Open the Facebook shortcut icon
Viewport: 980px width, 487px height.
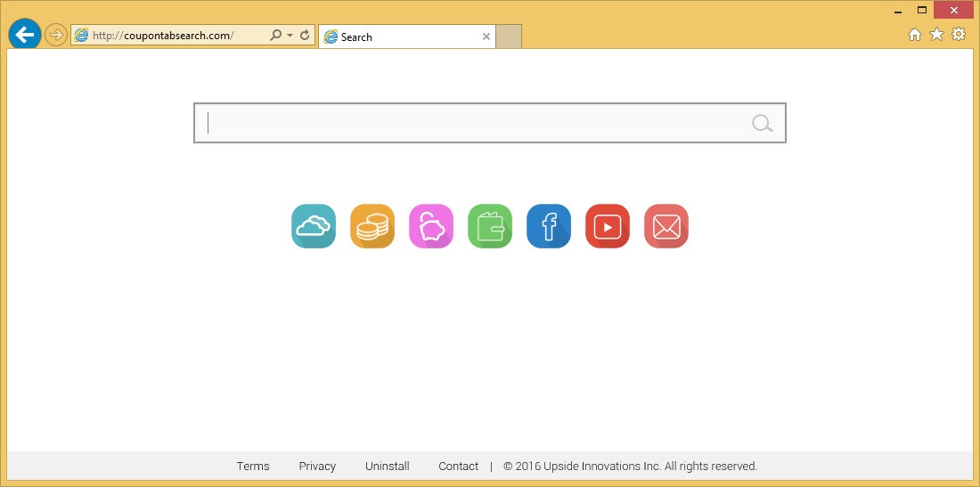[x=549, y=226]
